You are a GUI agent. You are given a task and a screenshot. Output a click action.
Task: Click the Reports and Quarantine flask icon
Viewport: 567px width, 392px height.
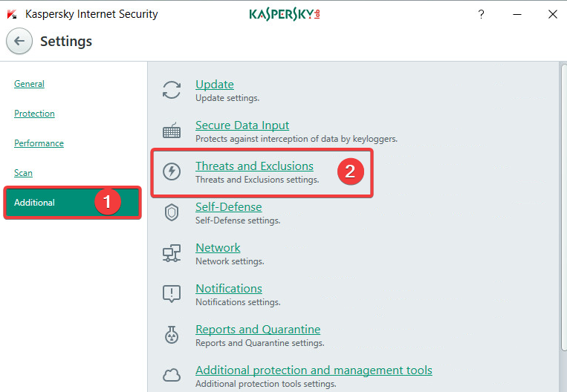[172, 335]
